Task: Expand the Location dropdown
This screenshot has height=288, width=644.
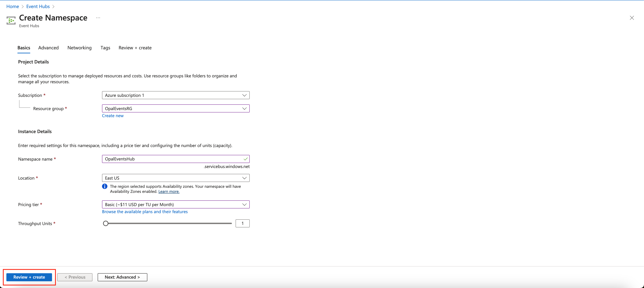Action: point(176,178)
